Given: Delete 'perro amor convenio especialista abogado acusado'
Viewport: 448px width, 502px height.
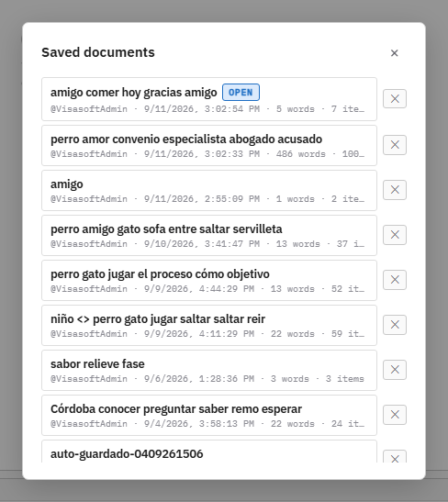Looking at the screenshot, I should [x=395, y=145].
